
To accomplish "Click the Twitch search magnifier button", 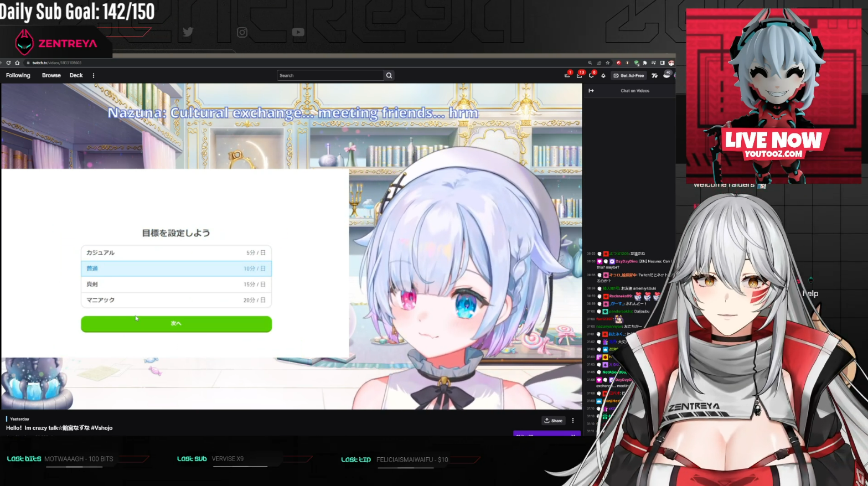I will (x=389, y=75).
